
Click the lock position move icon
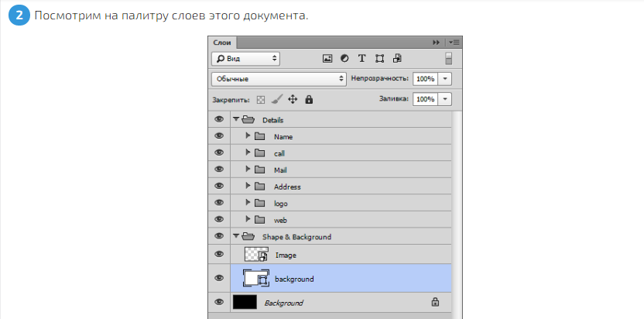pos(293,99)
